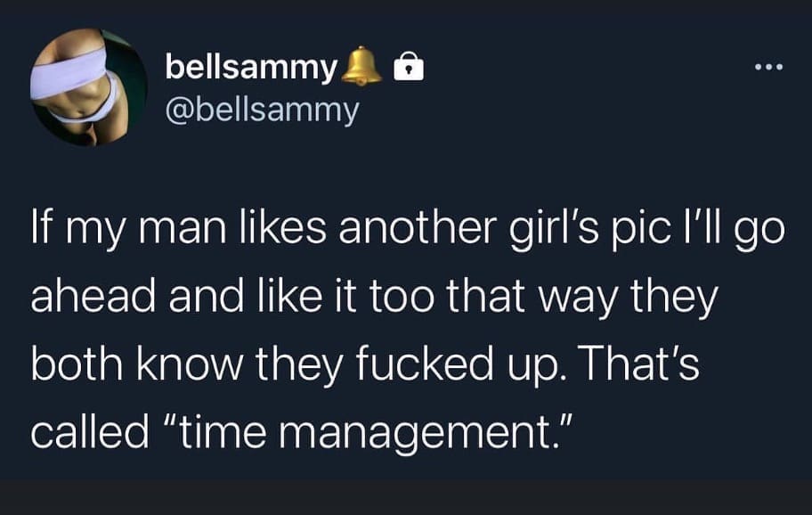Click the bold display name bellsammy
This screenshot has width=812, height=515.
tap(252, 69)
